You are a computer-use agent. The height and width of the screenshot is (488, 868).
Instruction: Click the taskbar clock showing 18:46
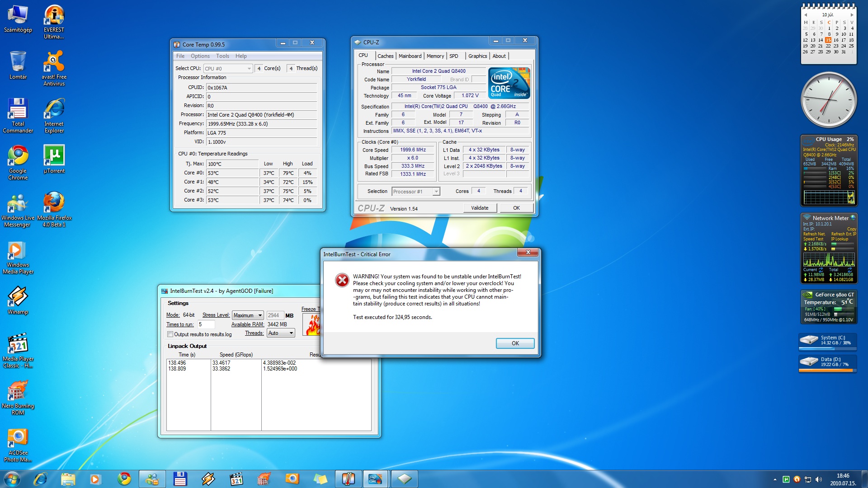click(x=843, y=479)
